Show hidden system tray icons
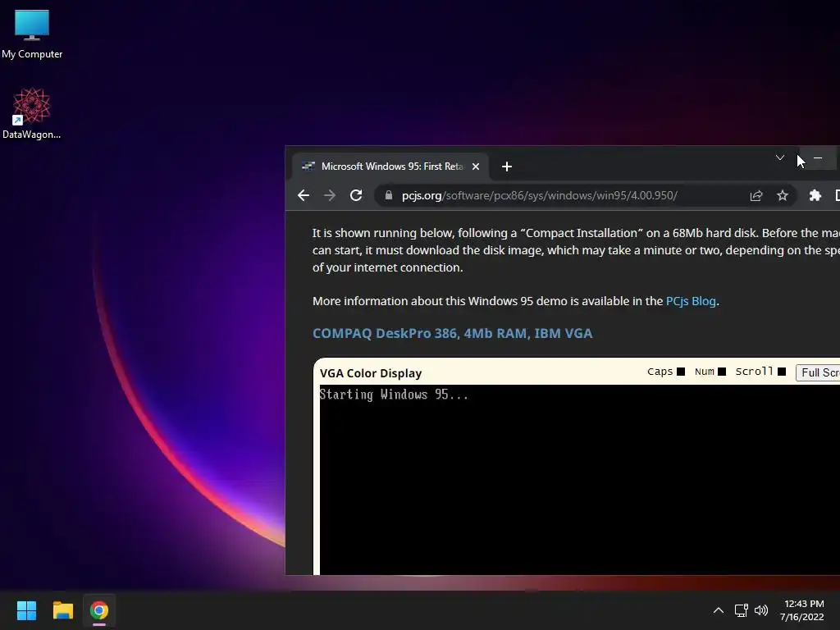Viewport: 840px width, 630px height. pos(719,610)
